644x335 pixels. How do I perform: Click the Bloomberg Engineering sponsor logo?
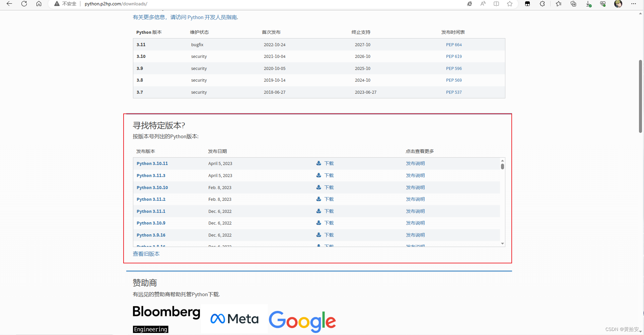click(x=166, y=319)
